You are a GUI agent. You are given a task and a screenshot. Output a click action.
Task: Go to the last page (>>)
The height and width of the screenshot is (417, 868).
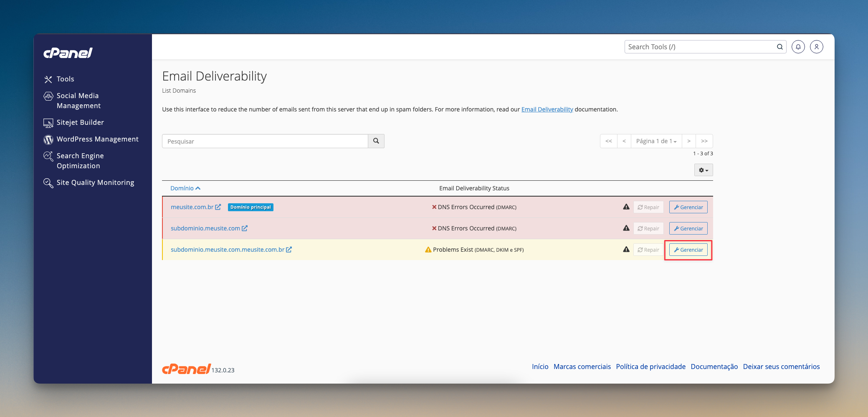pyautogui.click(x=704, y=141)
